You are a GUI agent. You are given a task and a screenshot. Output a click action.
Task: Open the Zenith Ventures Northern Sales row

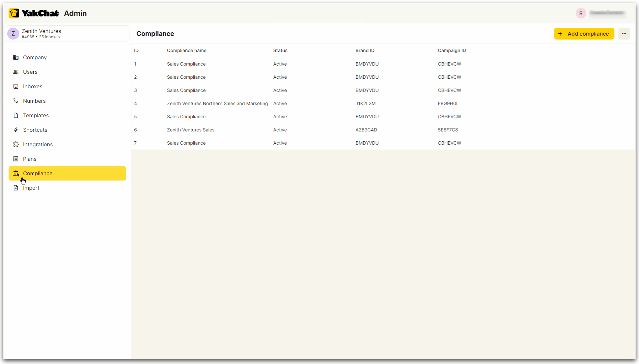pyautogui.click(x=217, y=103)
